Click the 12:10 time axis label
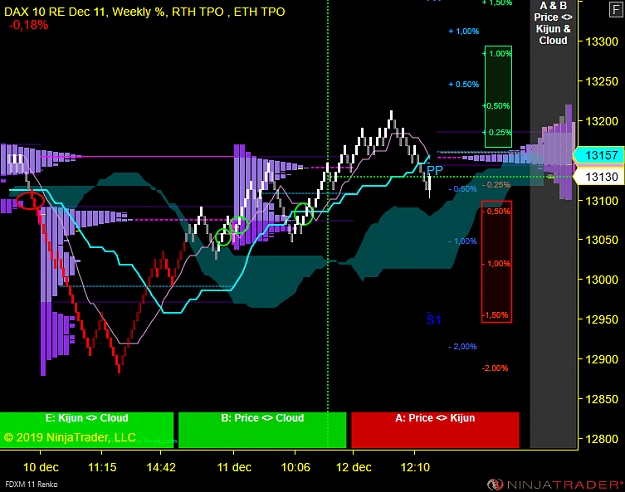 click(x=415, y=467)
